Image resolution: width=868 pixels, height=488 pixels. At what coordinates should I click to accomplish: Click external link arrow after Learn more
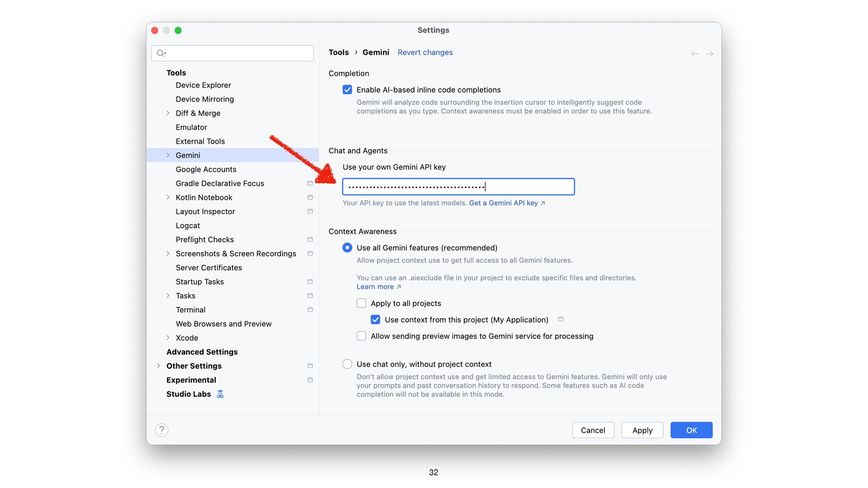click(399, 287)
